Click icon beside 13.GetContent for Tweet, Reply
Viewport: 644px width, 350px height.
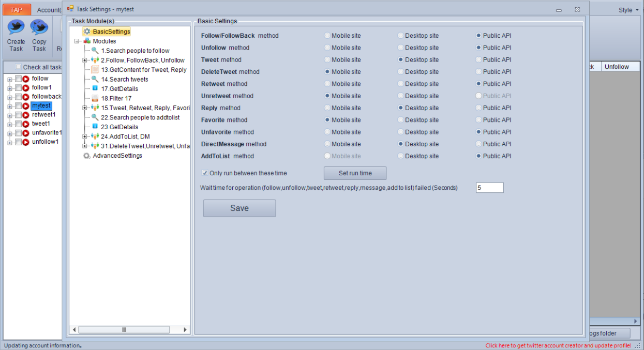[x=95, y=70]
